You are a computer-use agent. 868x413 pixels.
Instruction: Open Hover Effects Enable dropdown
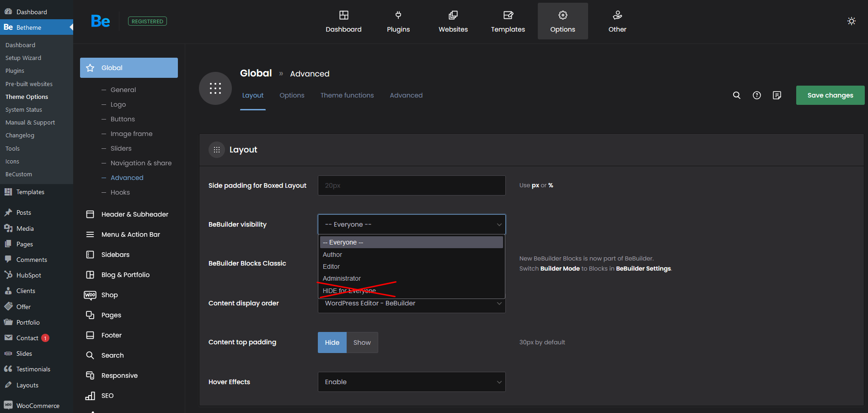[x=412, y=382]
